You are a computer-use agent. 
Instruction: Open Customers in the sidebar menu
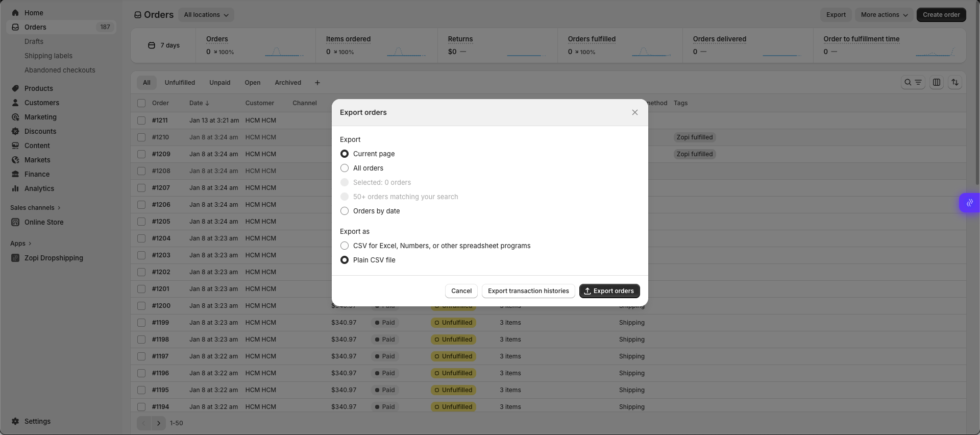(x=41, y=103)
